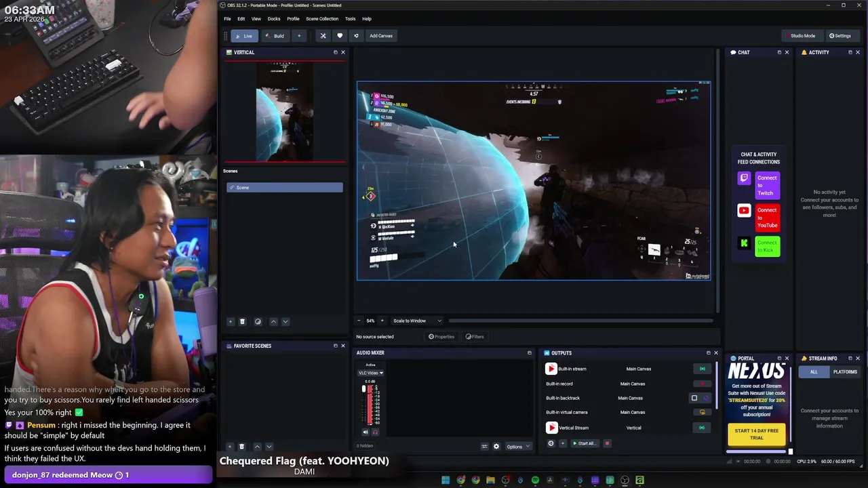Zoom in the preview with plus button
The width and height of the screenshot is (868, 488).
click(382, 321)
